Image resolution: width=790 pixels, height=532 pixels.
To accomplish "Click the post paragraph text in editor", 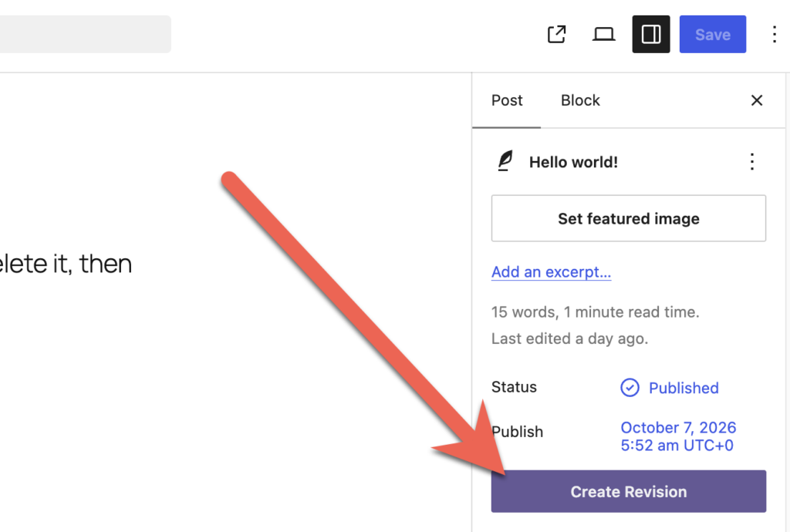I will 66,264.
